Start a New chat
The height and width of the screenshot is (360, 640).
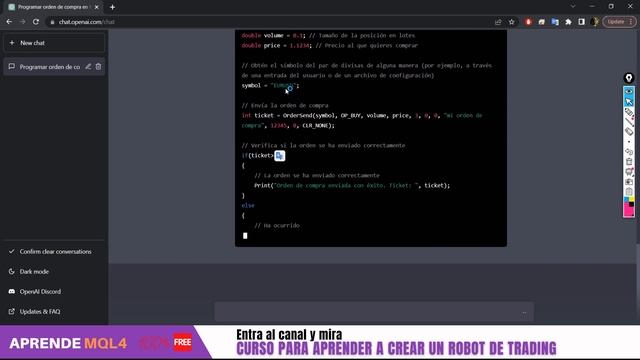coord(54,43)
